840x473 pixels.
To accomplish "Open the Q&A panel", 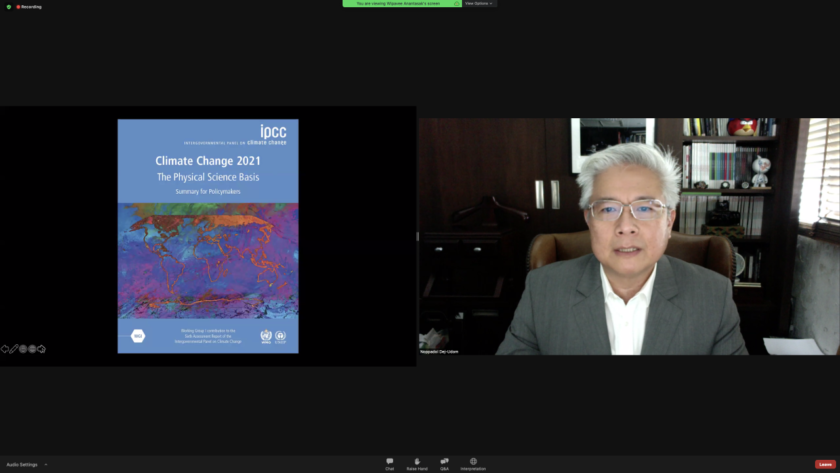I will [444, 463].
